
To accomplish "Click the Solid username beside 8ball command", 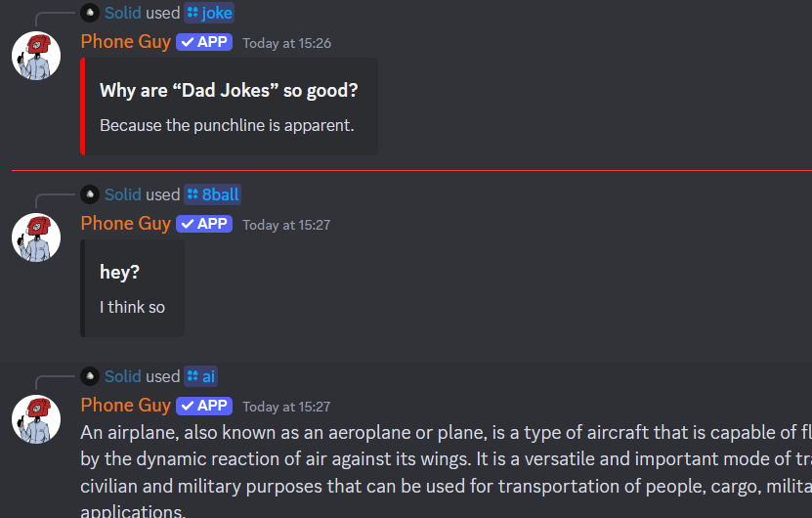I will click(123, 194).
